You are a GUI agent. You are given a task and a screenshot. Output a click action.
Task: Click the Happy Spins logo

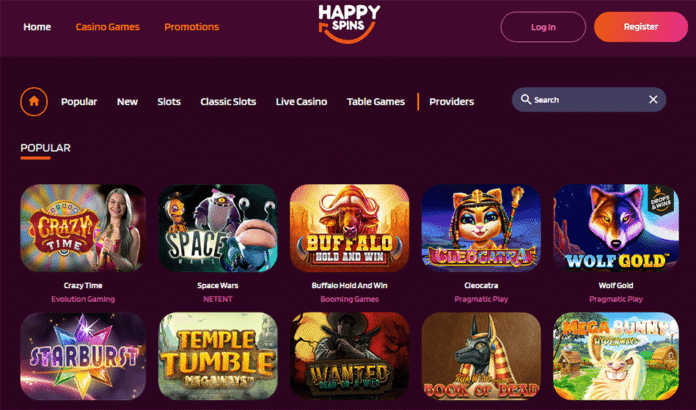click(349, 24)
